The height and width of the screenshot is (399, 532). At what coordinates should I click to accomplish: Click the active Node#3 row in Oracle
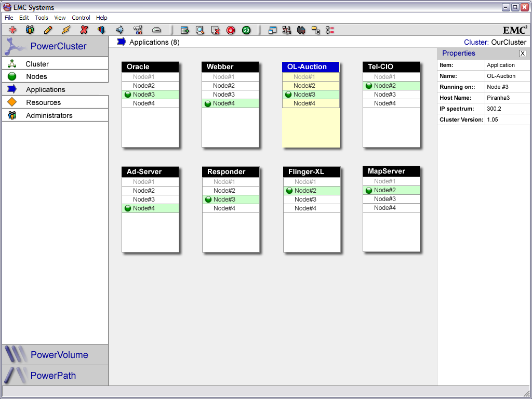tap(150, 95)
